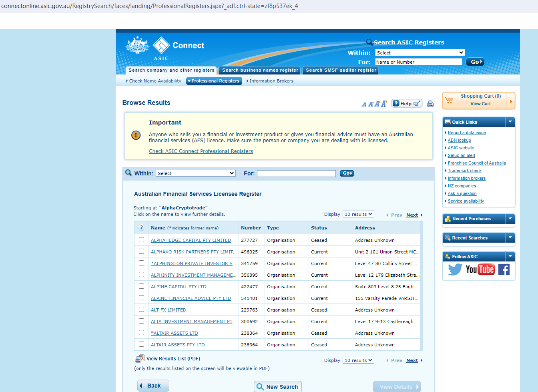This screenshot has width=538, height=392.
Task: Click the printer icon
Action: (x=430, y=104)
